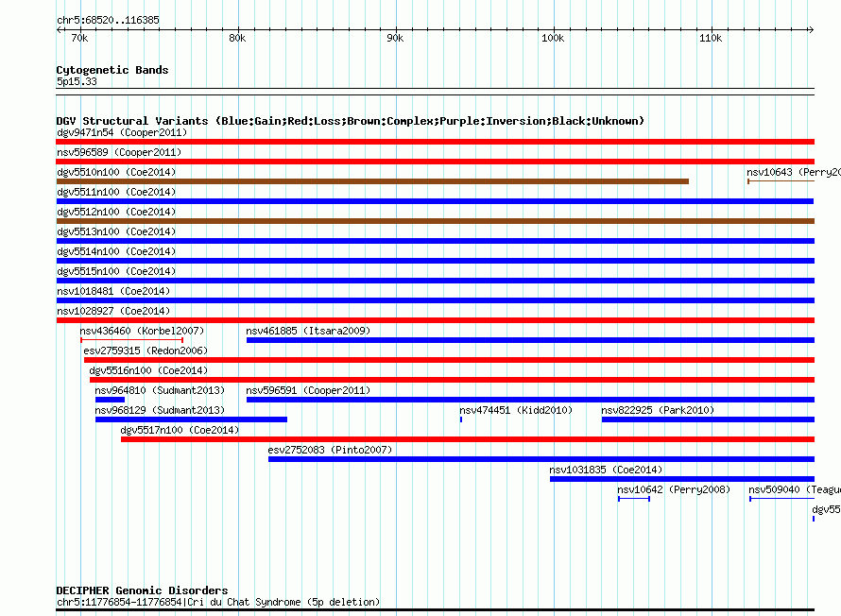Viewport: 841px width, 616px height.
Task: Click the 90k ruler tick label
Action: [395, 39]
